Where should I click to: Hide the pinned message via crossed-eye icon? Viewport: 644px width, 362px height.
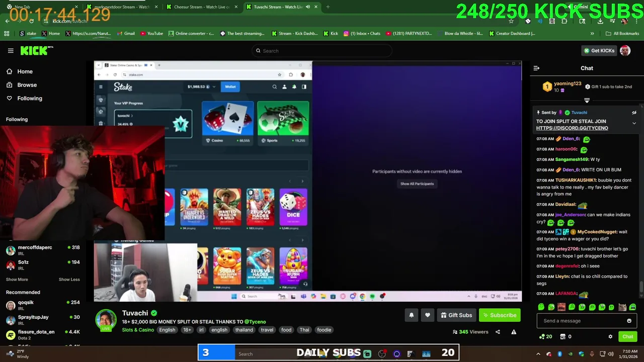634,113
